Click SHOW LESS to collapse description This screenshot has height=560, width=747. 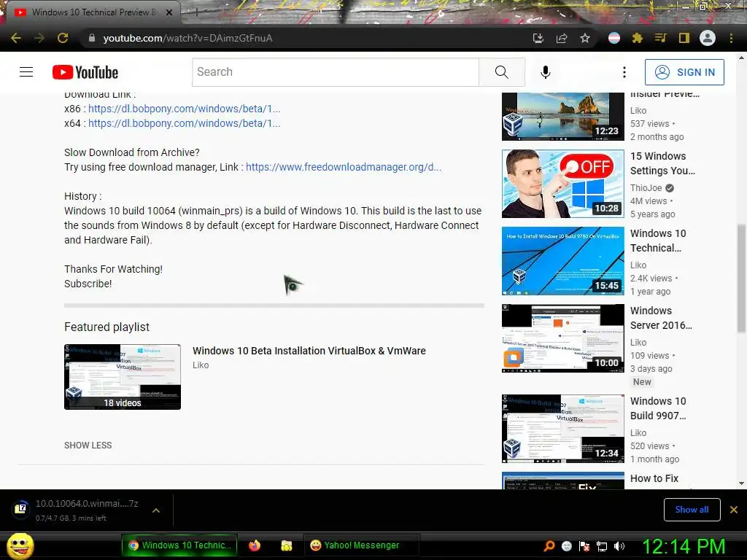[88, 446]
